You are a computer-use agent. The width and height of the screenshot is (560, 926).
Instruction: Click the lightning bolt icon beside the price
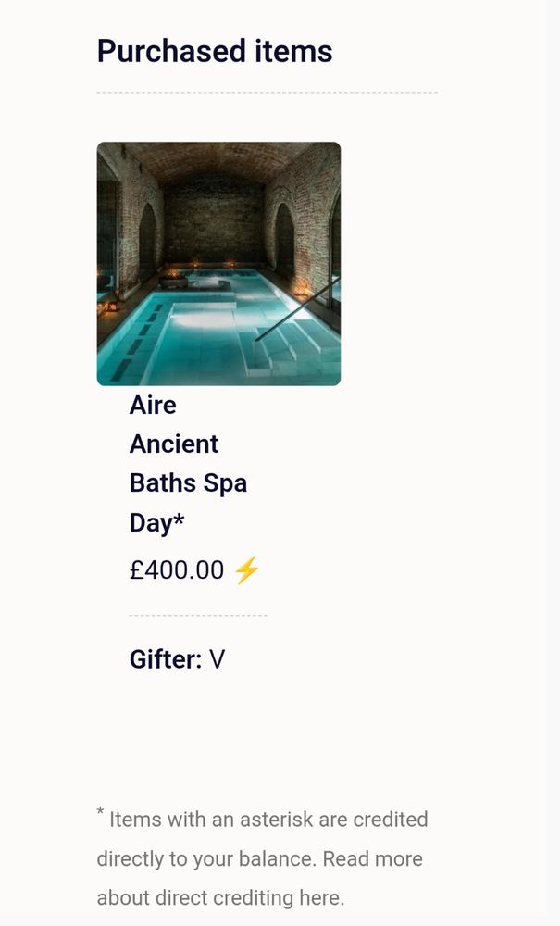tap(246, 569)
